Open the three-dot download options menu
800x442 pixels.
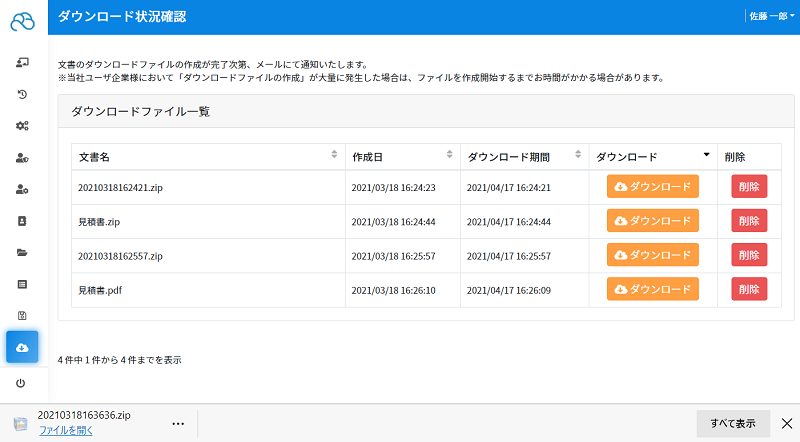coord(178,424)
